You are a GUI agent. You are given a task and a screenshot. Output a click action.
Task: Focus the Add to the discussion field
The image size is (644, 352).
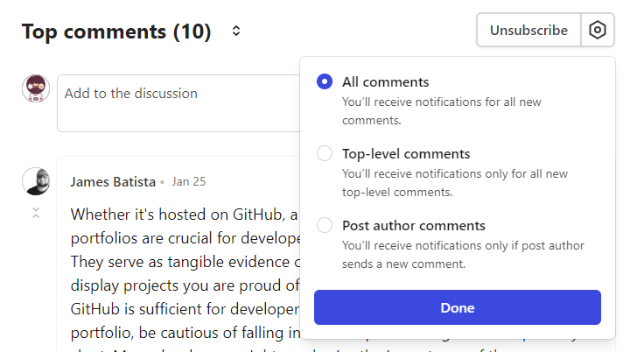[178, 103]
